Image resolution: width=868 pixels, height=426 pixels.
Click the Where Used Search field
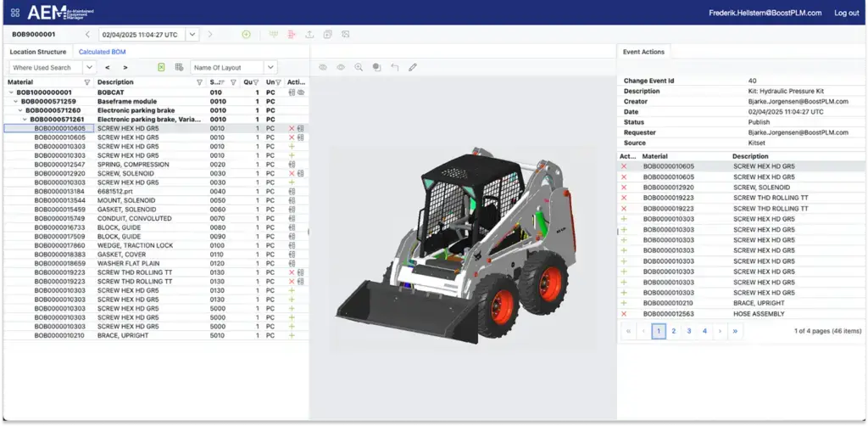pos(46,67)
